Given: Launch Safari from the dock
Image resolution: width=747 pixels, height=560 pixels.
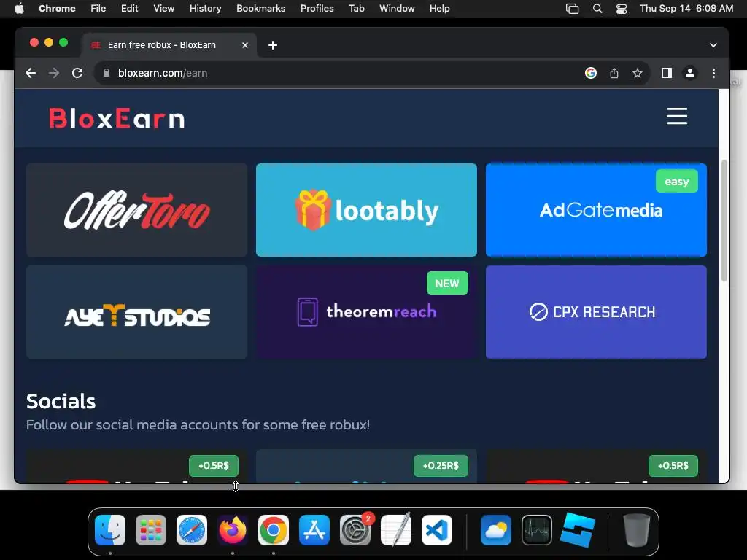Looking at the screenshot, I should (x=192, y=530).
